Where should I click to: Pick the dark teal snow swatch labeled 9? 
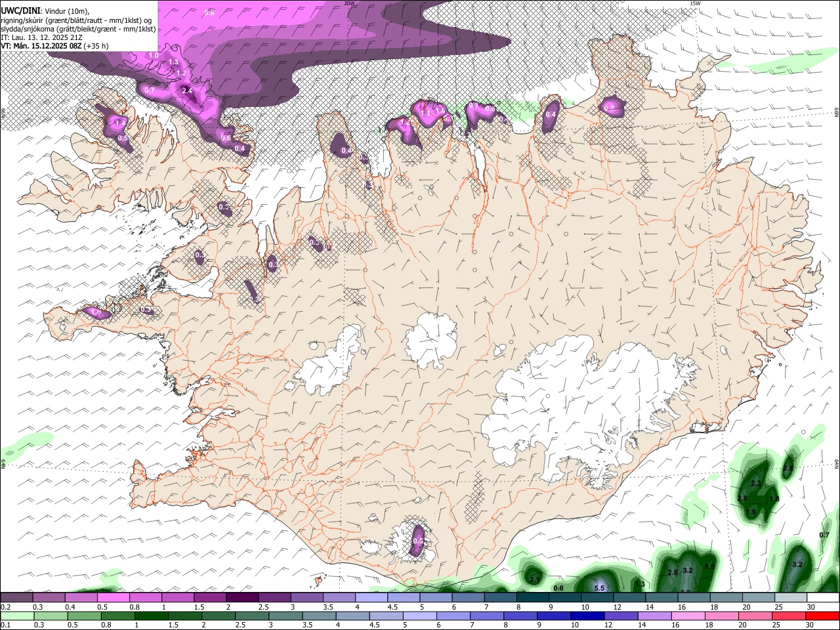(565, 597)
